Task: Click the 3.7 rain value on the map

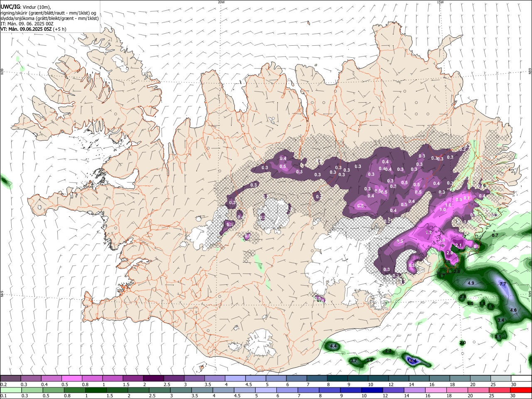Action: click(354, 360)
